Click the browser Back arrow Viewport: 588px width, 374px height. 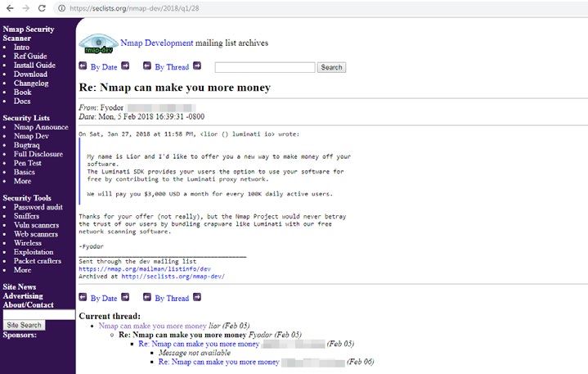tap(10, 8)
